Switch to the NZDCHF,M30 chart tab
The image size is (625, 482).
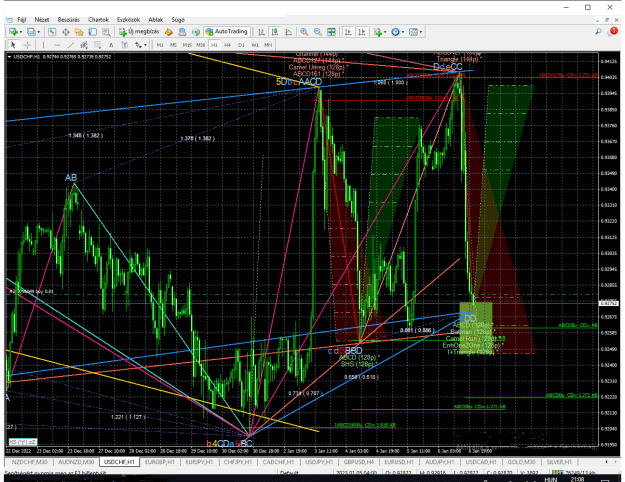(x=29, y=462)
